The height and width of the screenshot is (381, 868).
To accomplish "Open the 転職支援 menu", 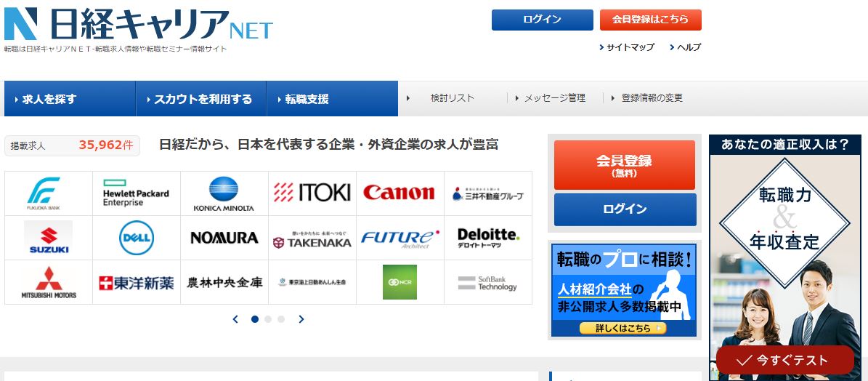I will pos(332,99).
